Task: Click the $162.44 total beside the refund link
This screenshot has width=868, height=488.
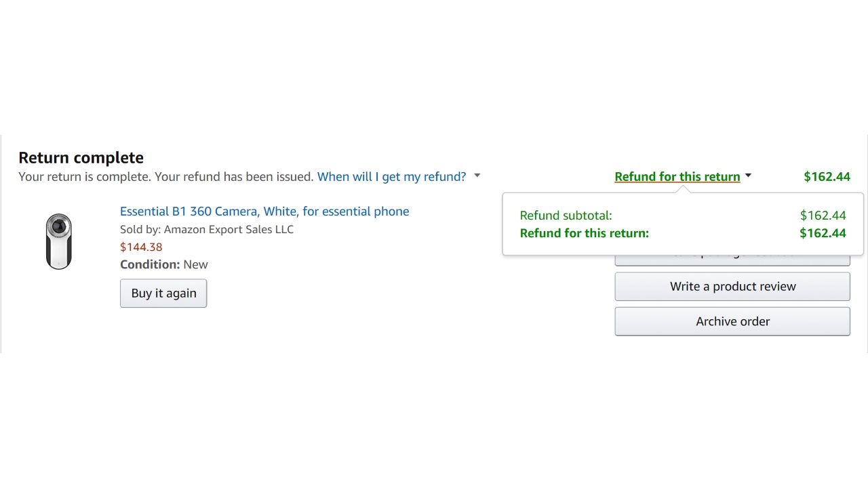Action: [x=827, y=177]
